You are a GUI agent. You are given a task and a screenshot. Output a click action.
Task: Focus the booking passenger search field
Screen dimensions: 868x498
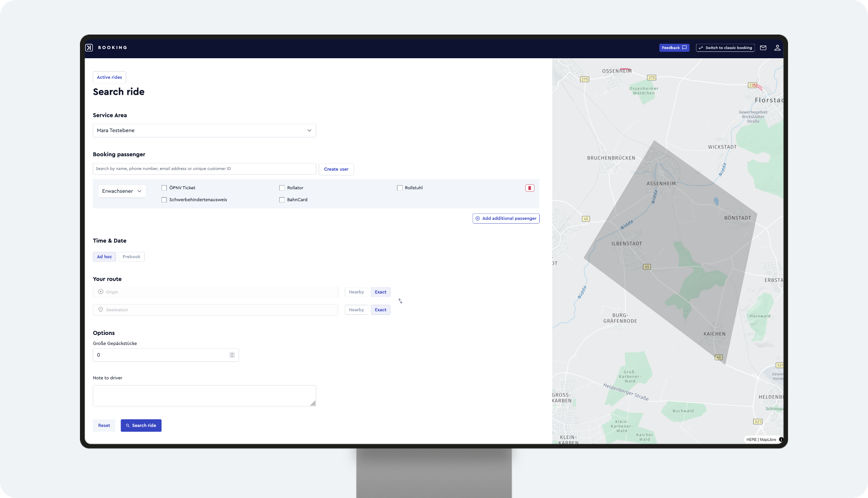coord(204,169)
